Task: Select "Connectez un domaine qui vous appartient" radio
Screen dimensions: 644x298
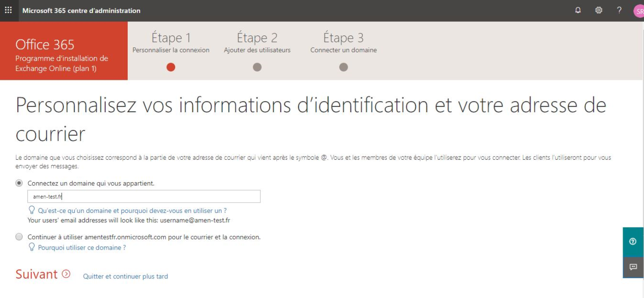Action: 19,183
